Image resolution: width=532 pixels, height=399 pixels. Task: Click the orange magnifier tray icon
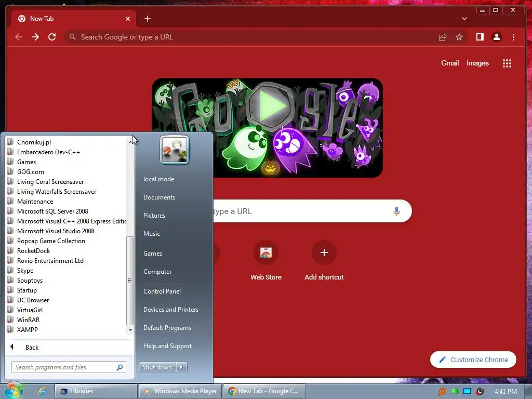pos(442,392)
